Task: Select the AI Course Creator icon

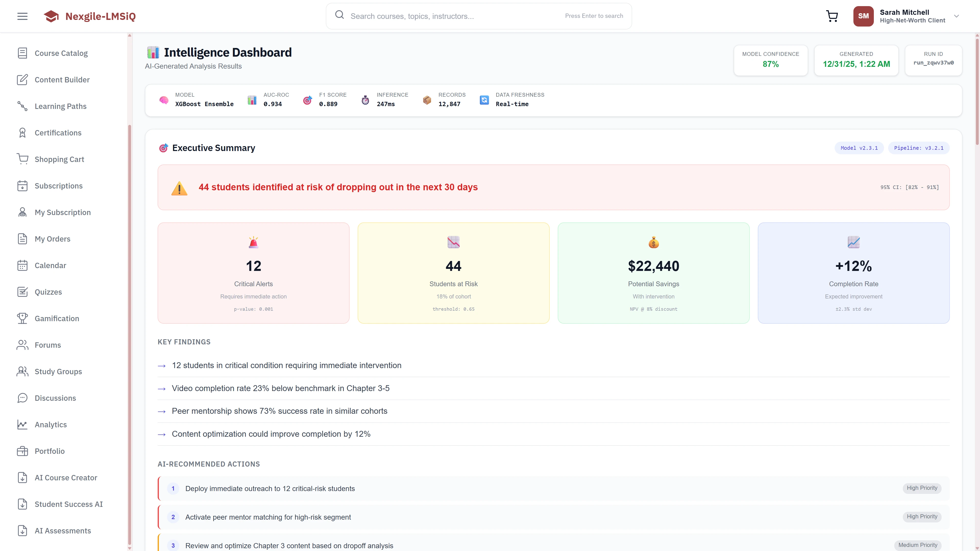Action: click(x=22, y=478)
